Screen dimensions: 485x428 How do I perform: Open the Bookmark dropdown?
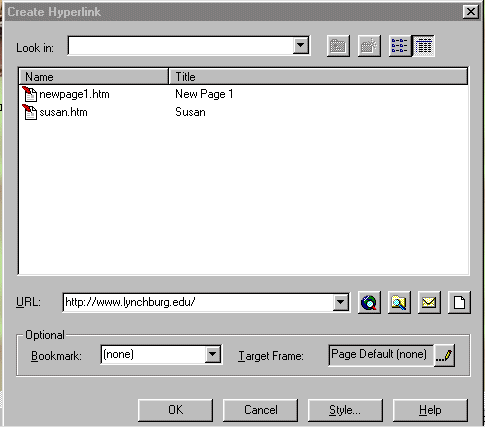pyautogui.click(x=213, y=354)
